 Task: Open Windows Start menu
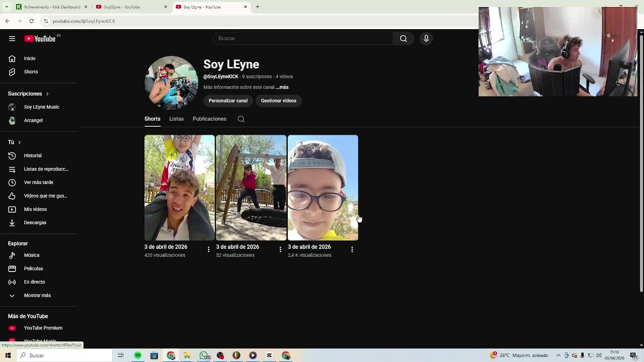click(x=8, y=355)
